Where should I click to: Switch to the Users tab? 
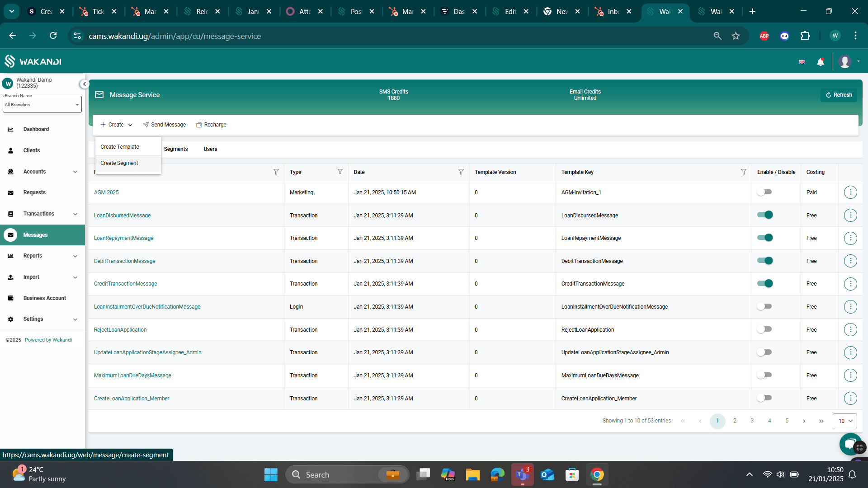point(210,149)
